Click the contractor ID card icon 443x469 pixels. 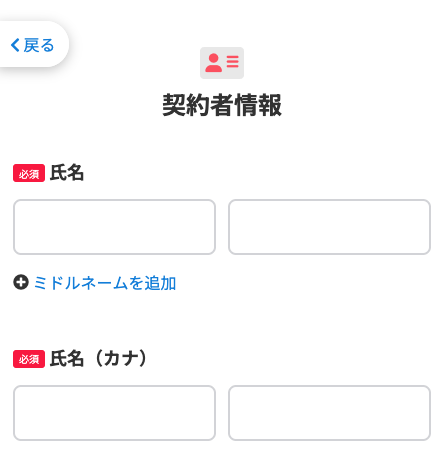pos(222,63)
